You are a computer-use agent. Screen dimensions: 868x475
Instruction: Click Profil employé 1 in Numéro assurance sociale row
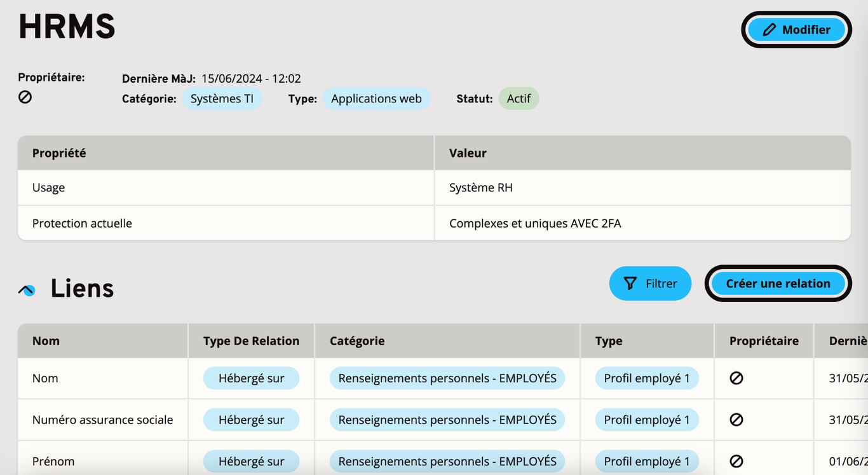pyautogui.click(x=647, y=420)
